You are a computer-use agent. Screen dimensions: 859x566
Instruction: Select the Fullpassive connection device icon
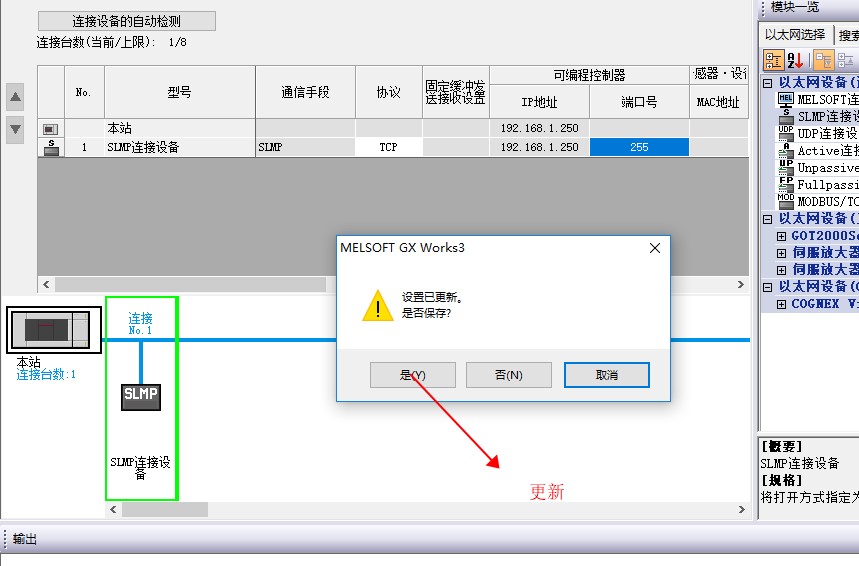coord(786,184)
